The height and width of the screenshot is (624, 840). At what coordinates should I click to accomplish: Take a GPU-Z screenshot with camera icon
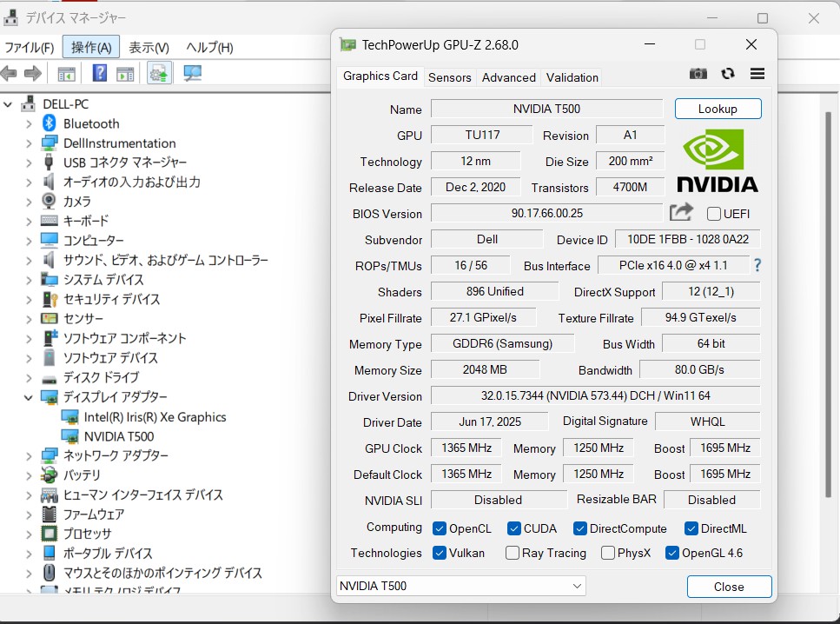698,74
